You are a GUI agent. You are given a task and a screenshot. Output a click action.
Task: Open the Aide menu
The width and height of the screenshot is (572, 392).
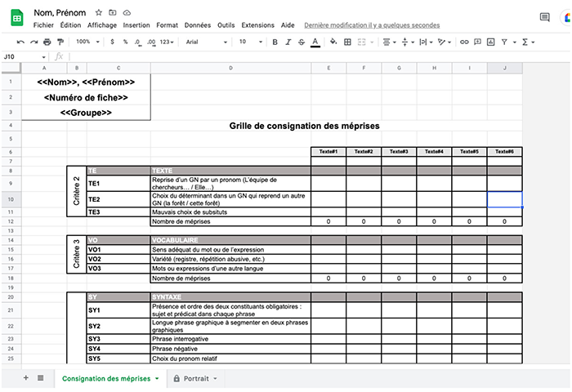288,25
